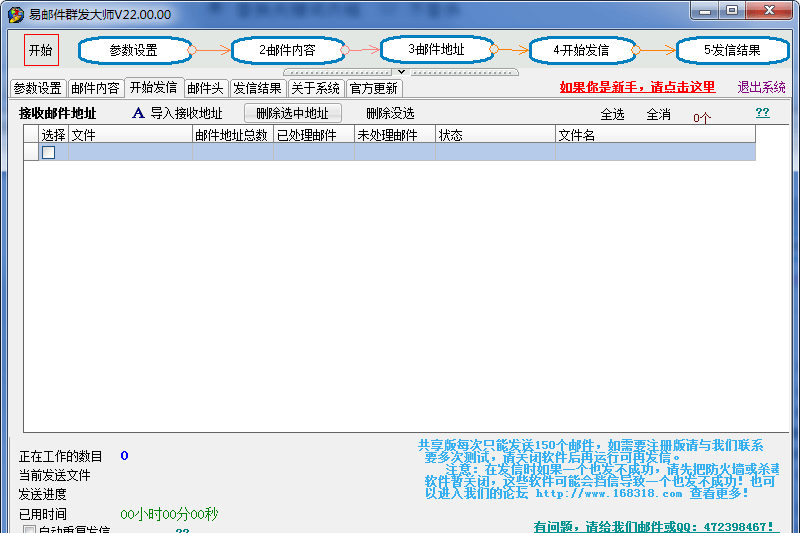Viewport: 800px width, 533px height.
Task: Toggle the 自动重复发信 checkbox
Action: (x=30, y=529)
